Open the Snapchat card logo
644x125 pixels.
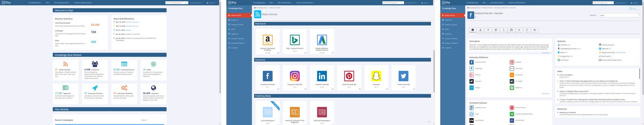(x=376, y=76)
